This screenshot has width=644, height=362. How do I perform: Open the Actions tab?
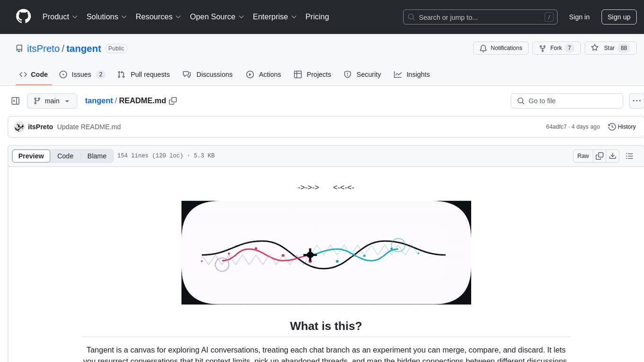coord(264,74)
